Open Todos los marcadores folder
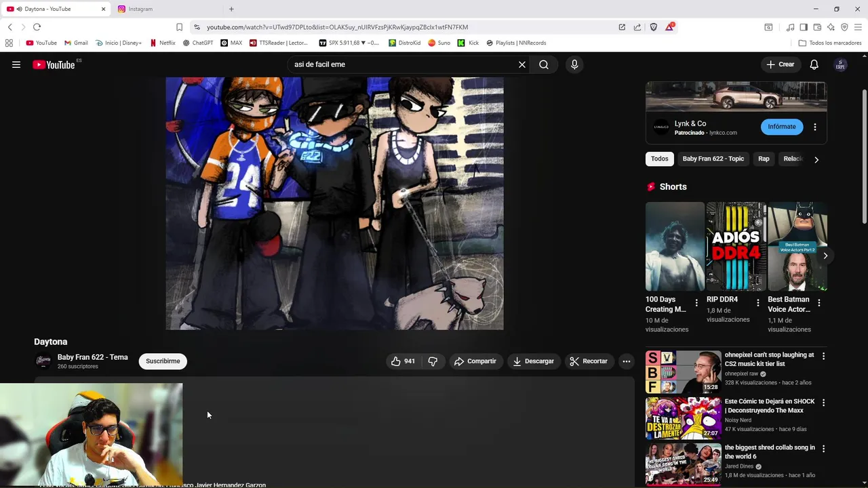868x488 pixels. [x=830, y=43]
